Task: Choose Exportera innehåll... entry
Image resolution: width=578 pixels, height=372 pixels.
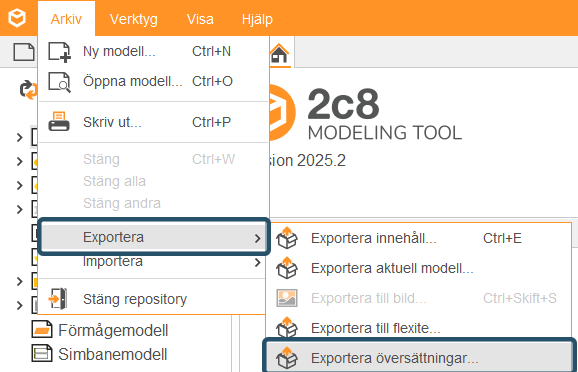Action: pos(418,238)
